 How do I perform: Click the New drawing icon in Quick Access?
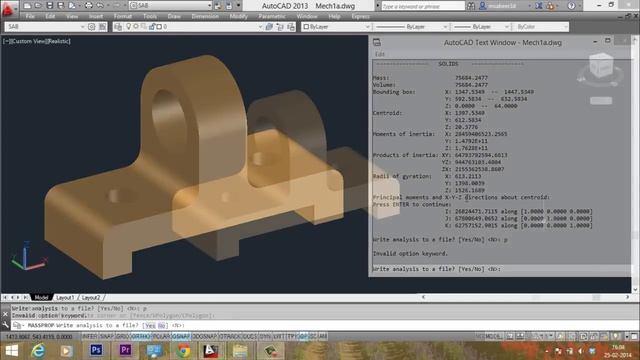coord(27,6)
